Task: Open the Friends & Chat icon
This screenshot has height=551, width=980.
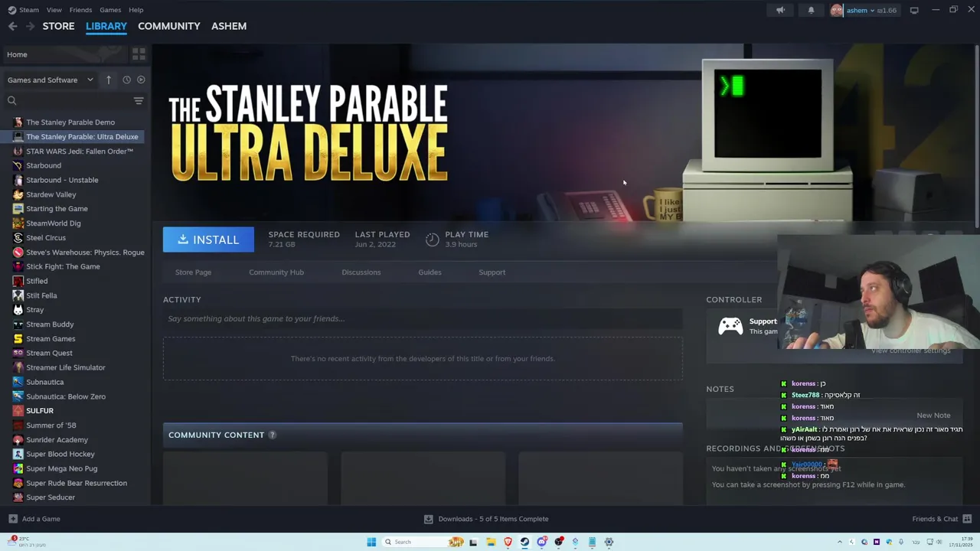Action: pos(966,519)
